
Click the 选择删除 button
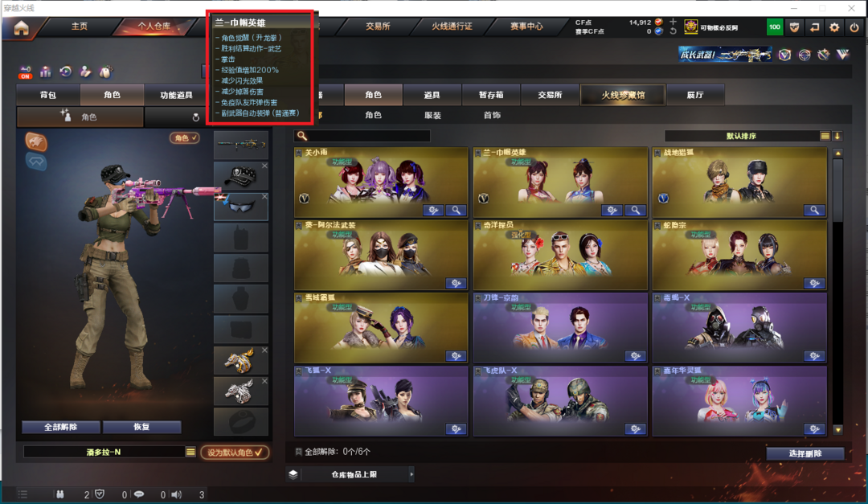pos(805,453)
